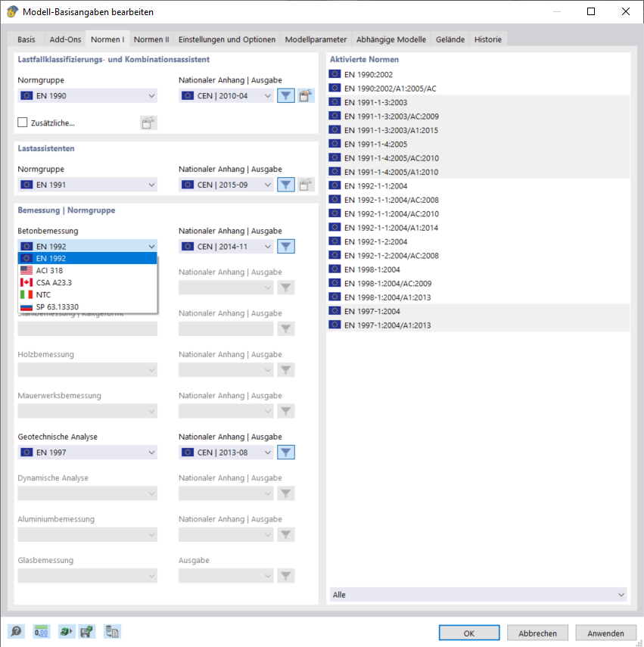Click the filter icon next to CEN | 2013-08
The width and height of the screenshot is (644, 647).
(285, 453)
